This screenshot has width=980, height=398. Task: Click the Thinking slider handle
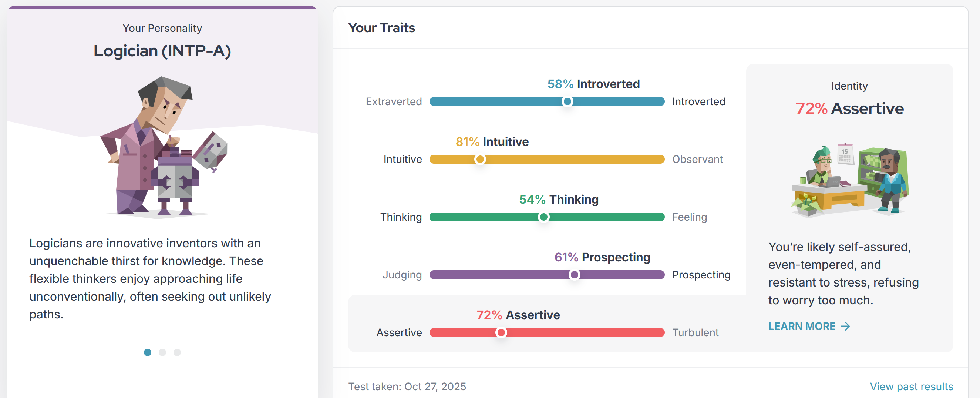[x=543, y=217]
